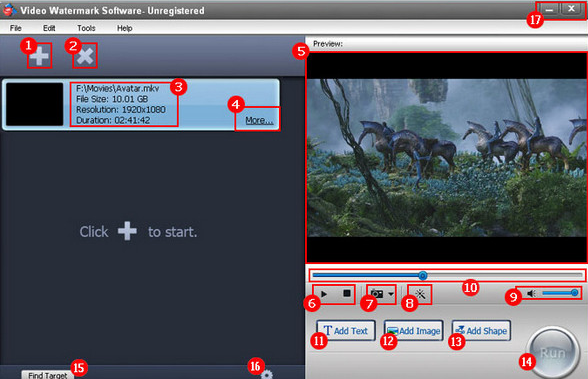Open settings via the gear icon
This screenshot has width=588, height=379.
click(x=267, y=375)
